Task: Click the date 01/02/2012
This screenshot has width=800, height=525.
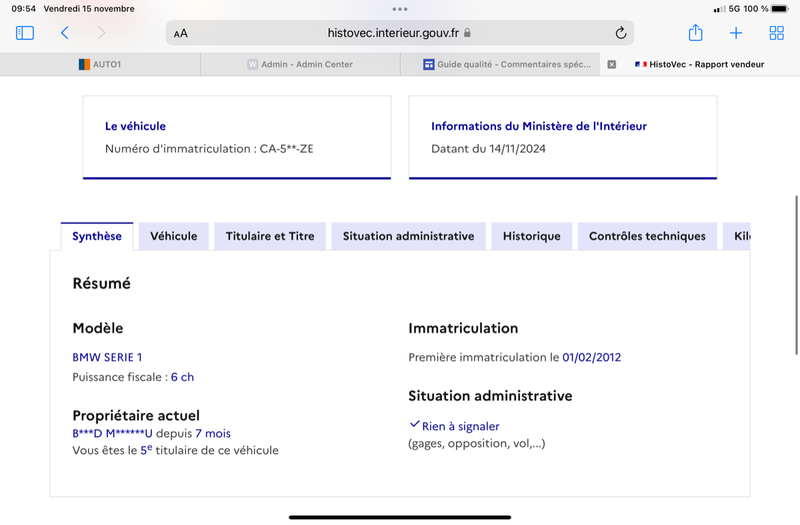Action: tap(591, 357)
